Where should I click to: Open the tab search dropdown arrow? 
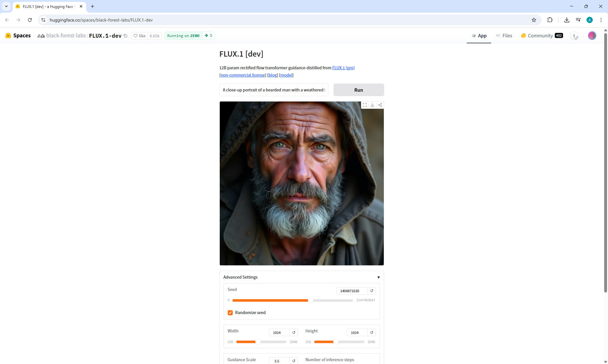[6, 6]
